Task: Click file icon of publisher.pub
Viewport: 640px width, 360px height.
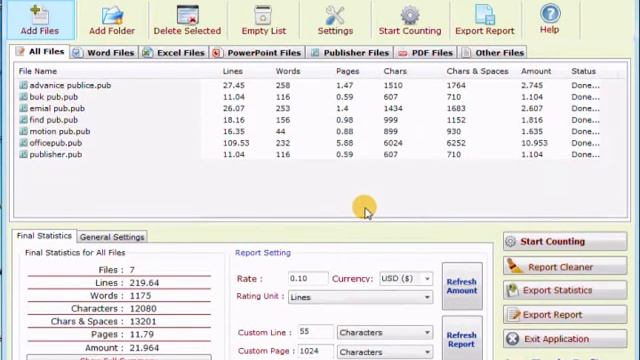Action: click(23, 154)
